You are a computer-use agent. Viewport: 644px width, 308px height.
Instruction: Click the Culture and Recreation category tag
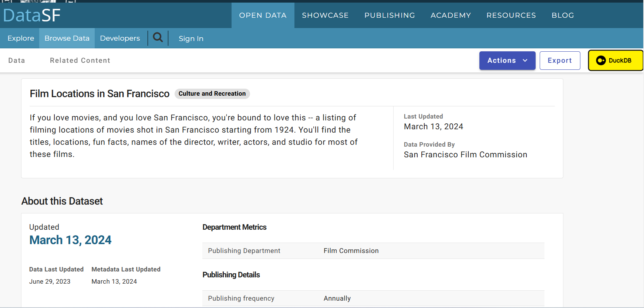pos(212,94)
